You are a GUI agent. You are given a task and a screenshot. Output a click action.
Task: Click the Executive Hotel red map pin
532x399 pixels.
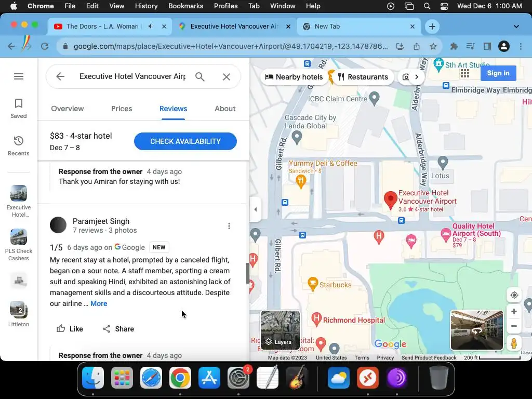(x=391, y=200)
